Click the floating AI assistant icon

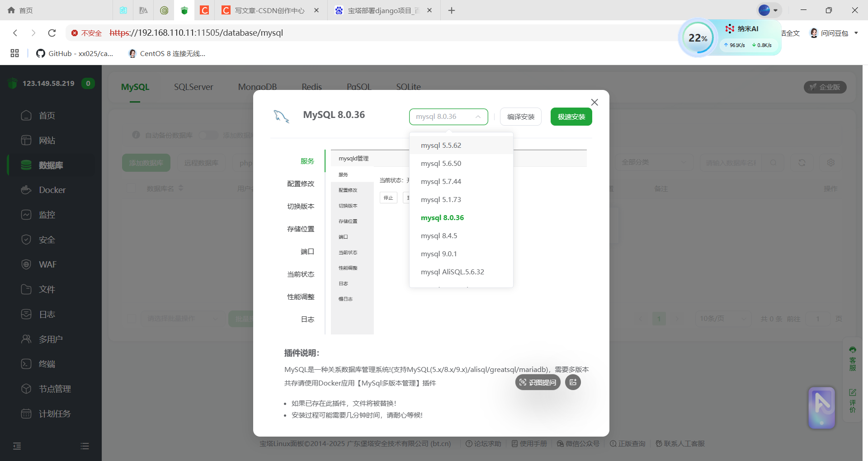[821, 408]
